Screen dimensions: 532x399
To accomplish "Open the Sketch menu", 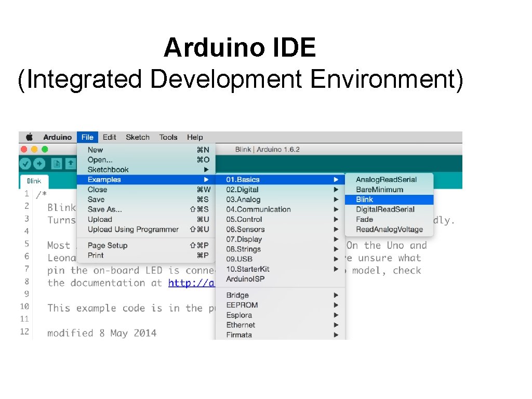I will pos(137,137).
